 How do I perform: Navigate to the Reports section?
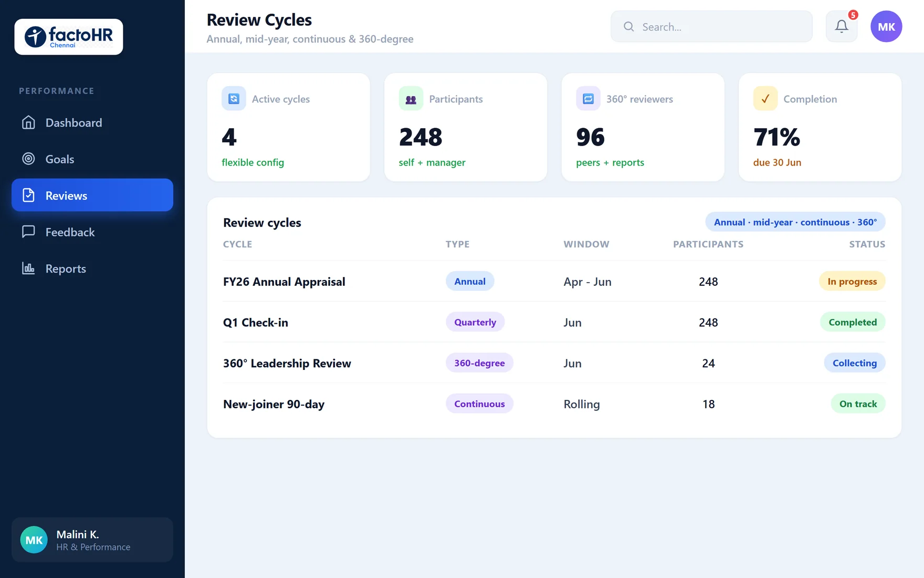coord(92,269)
